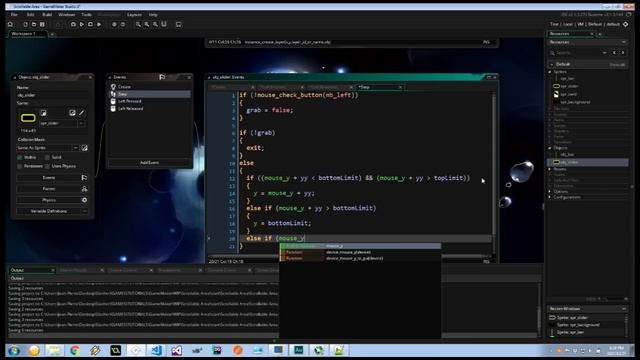Choose device_mouse_y_to_gui autocomplete suggestion
The width and height of the screenshot is (640, 360).
point(360,258)
